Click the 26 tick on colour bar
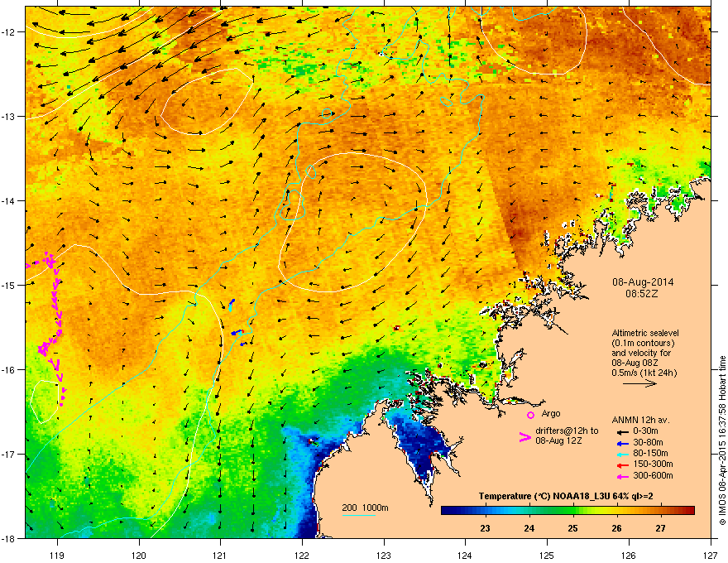Image resolution: width=728 pixels, height=563 pixels. (x=616, y=528)
